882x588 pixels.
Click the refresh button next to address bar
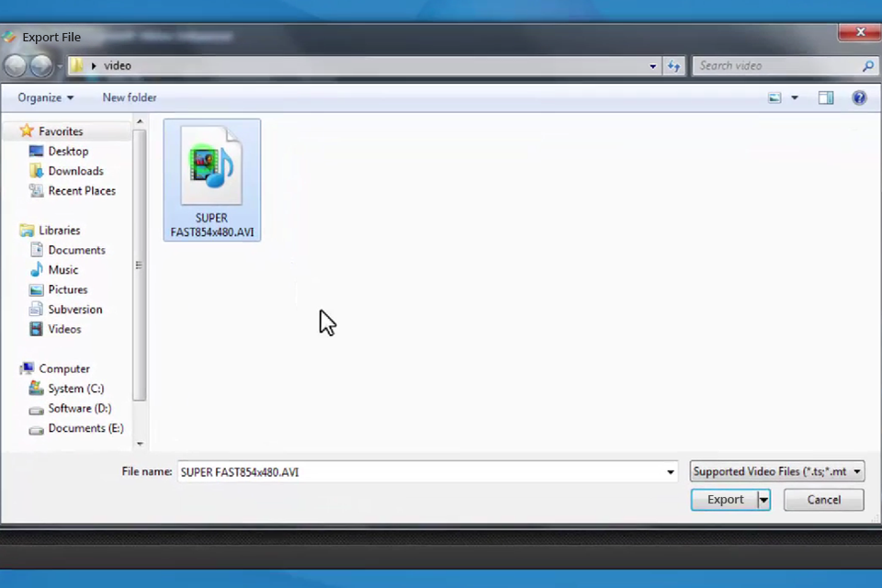pos(673,66)
